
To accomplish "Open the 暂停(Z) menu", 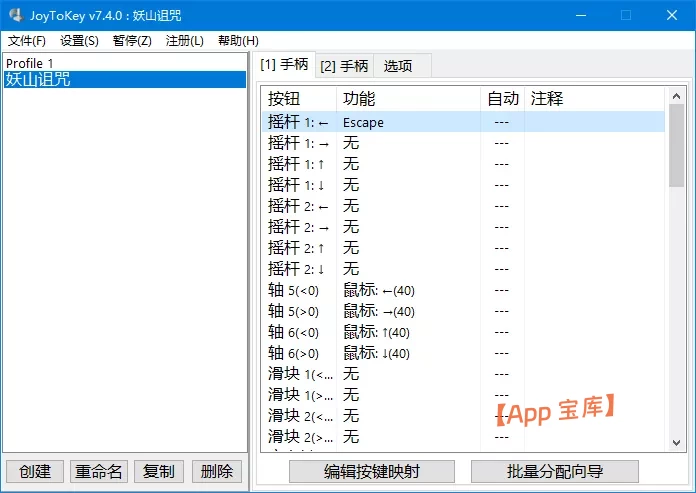I will click(132, 41).
